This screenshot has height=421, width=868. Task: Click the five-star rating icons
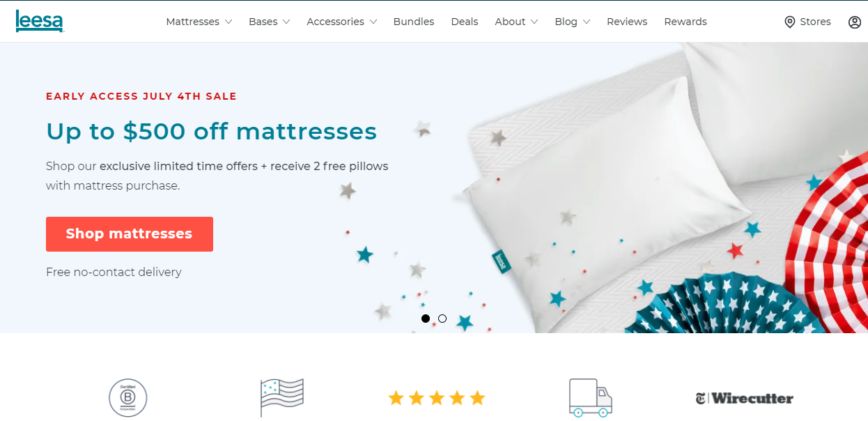(437, 398)
